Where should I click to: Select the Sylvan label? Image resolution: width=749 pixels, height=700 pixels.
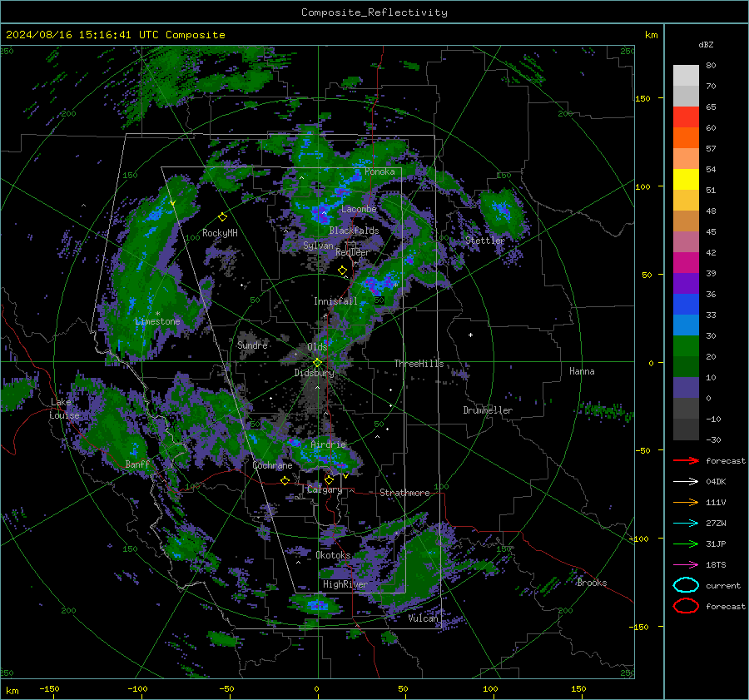click(x=318, y=246)
